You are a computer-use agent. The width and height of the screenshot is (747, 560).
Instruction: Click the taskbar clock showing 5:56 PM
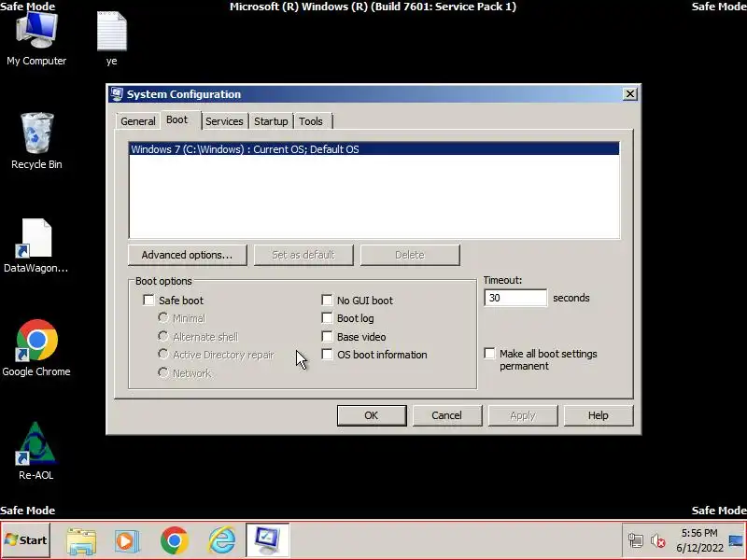click(x=699, y=540)
